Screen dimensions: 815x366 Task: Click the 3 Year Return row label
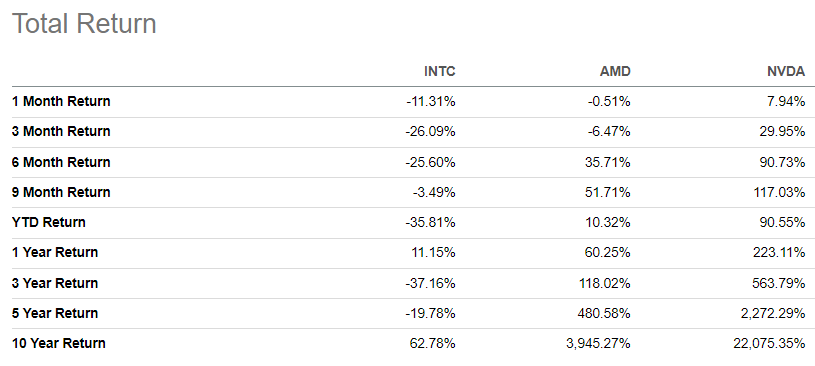[x=55, y=283]
